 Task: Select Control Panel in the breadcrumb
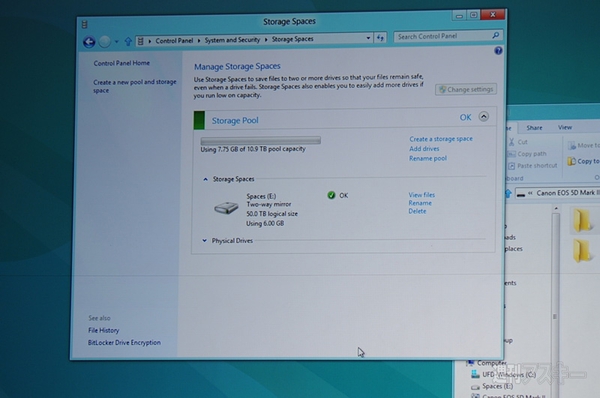tap(174, 41)
